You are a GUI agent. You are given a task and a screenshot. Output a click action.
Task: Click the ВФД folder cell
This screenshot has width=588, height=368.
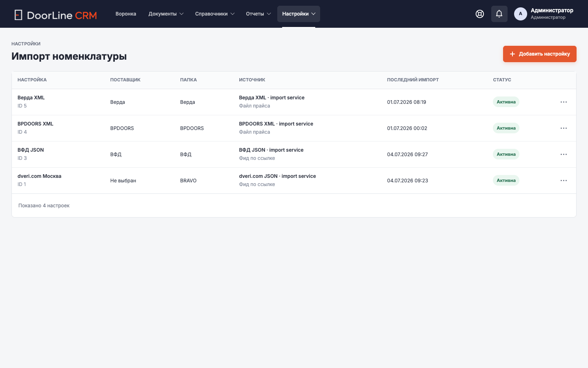coord(186,155)
